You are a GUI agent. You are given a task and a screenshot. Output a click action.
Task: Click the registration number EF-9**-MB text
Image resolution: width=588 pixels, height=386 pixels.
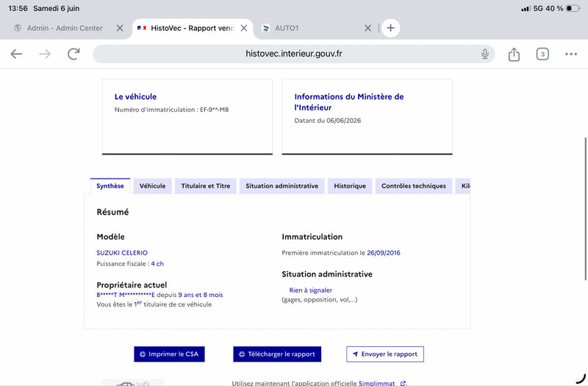click(x=215, y=110)
